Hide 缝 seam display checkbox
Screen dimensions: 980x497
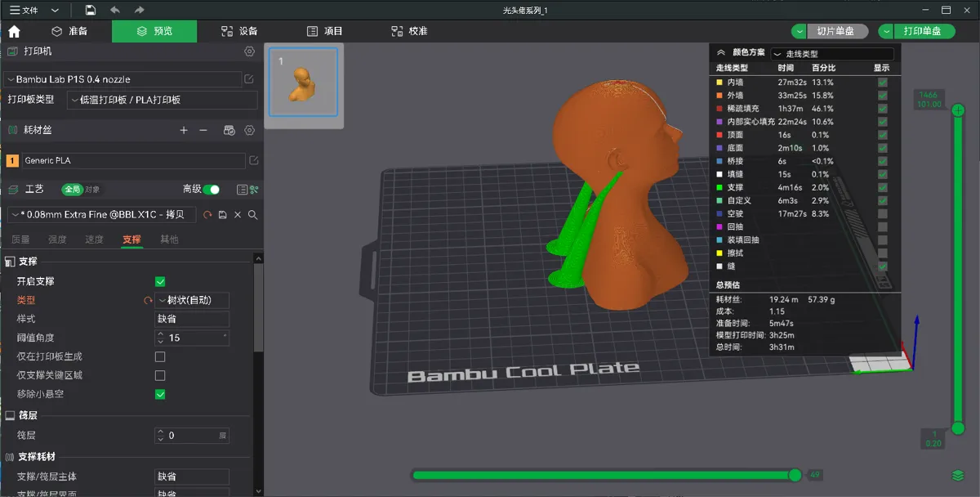click(x=882, y=266)
